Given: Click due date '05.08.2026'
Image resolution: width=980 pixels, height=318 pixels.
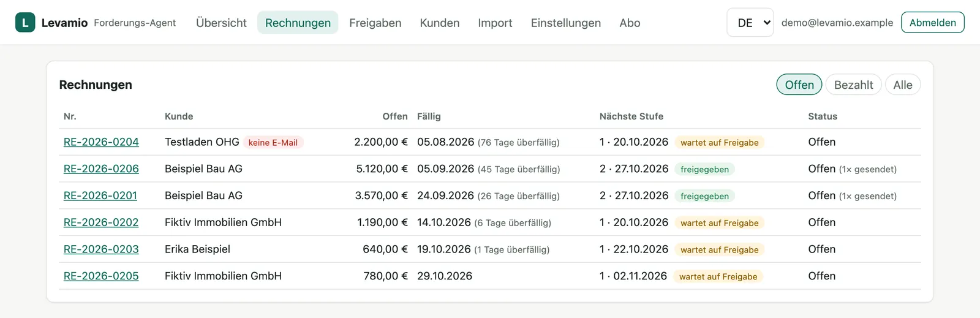Looking at the screenshot, I should [x=445, y=142].
